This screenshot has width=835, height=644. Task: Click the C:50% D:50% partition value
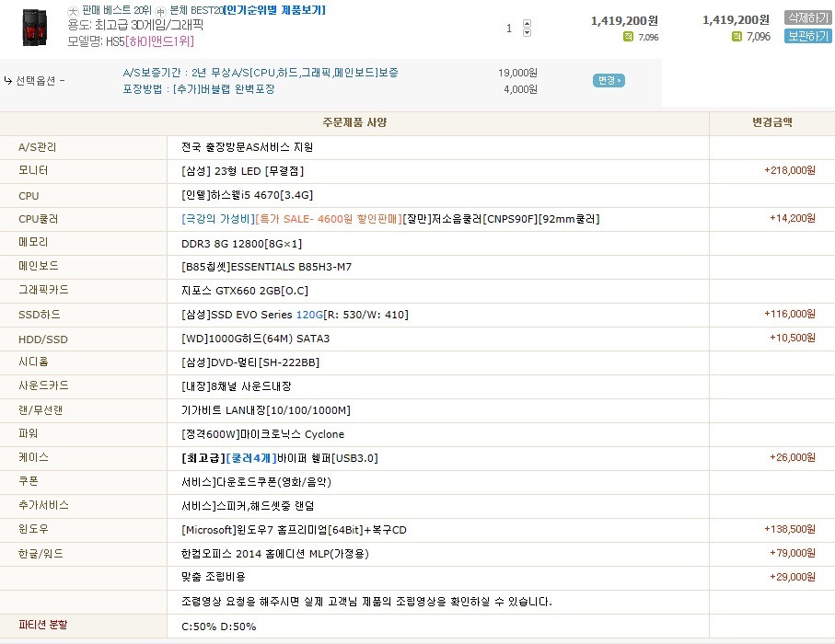coord(219,627)
